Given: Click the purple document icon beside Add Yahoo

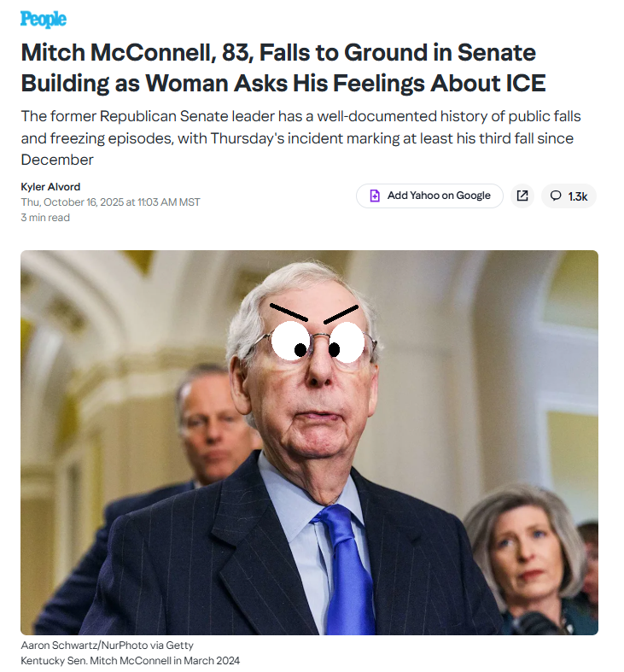Looking at the screenshot, I should 375,196.
